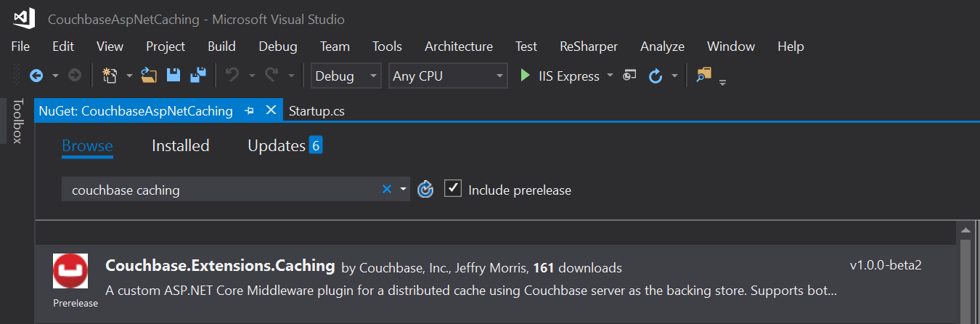Click the package description starting 'A custom ASP.NET'
Image resolution: width=980 pixels, height=324 pixels.
click(471, 291)
